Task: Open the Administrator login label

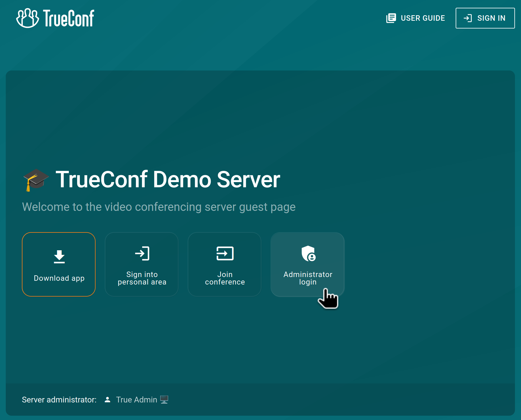Action: (x=308, y=278)
